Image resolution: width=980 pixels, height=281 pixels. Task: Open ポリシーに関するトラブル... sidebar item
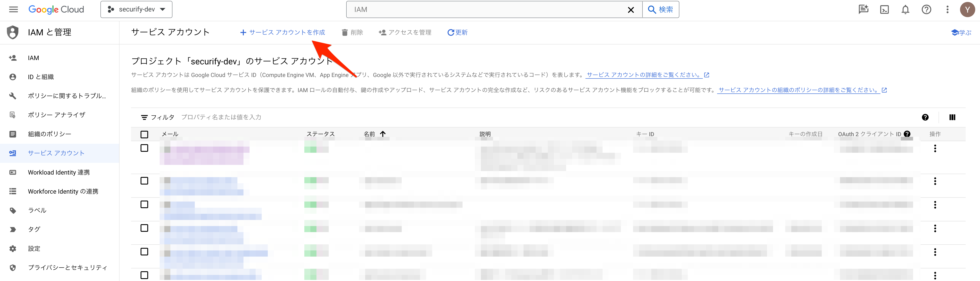[59, 96]
